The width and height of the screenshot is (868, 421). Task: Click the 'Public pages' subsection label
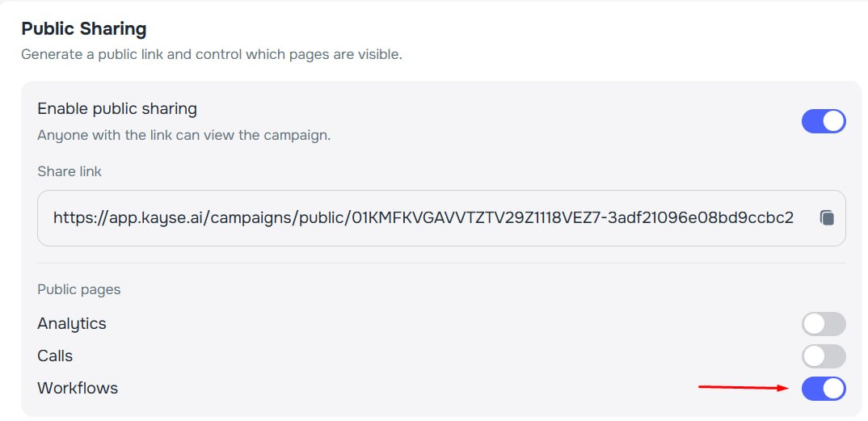click(78, 289)
